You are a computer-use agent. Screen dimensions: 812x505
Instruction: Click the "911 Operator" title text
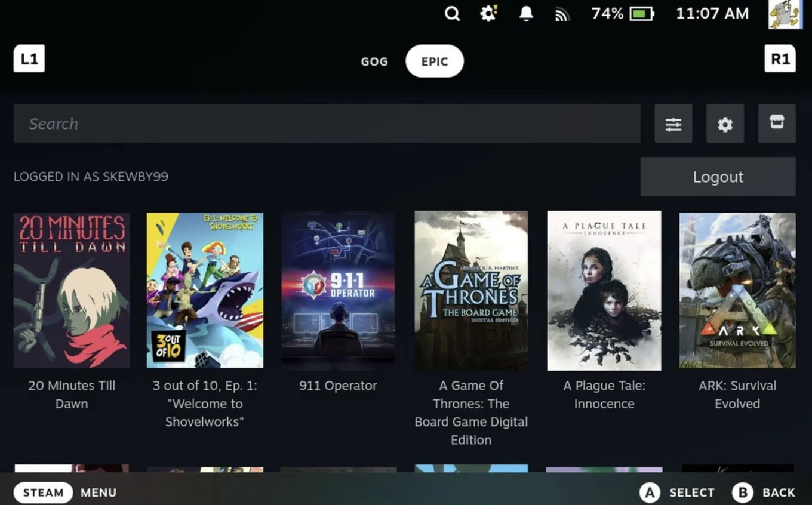point(338,386)
